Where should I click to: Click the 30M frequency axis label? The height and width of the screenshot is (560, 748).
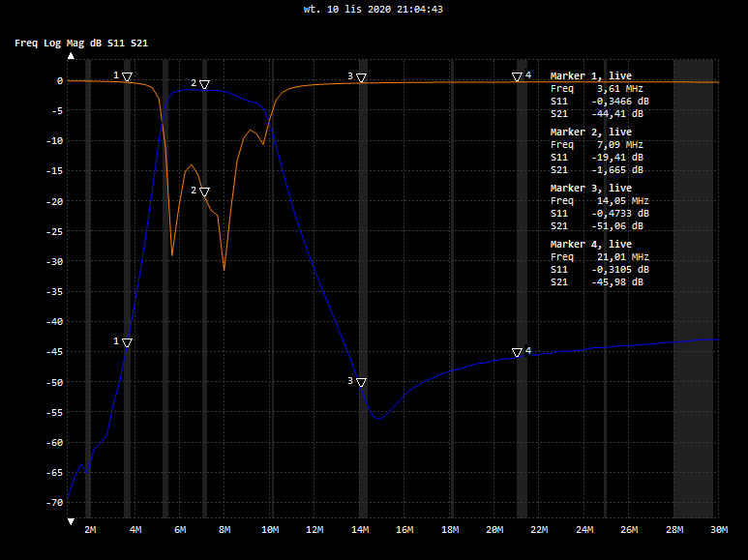[718, 530]
